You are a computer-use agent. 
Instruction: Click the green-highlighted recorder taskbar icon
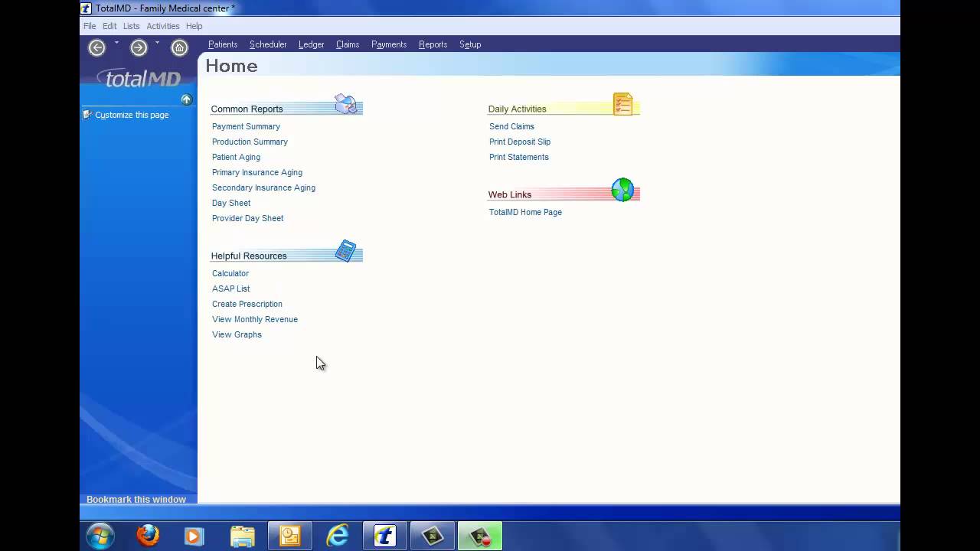click(480, 536)
